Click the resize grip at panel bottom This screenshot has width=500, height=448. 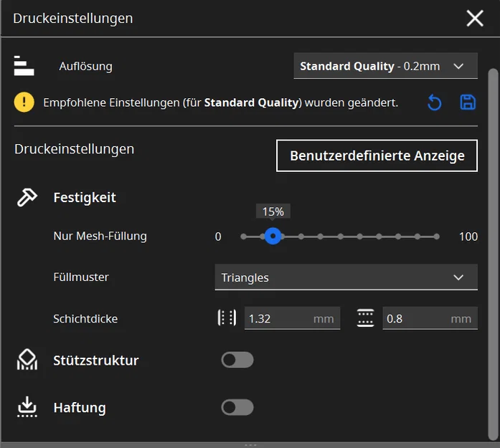[x=250, y=444]
